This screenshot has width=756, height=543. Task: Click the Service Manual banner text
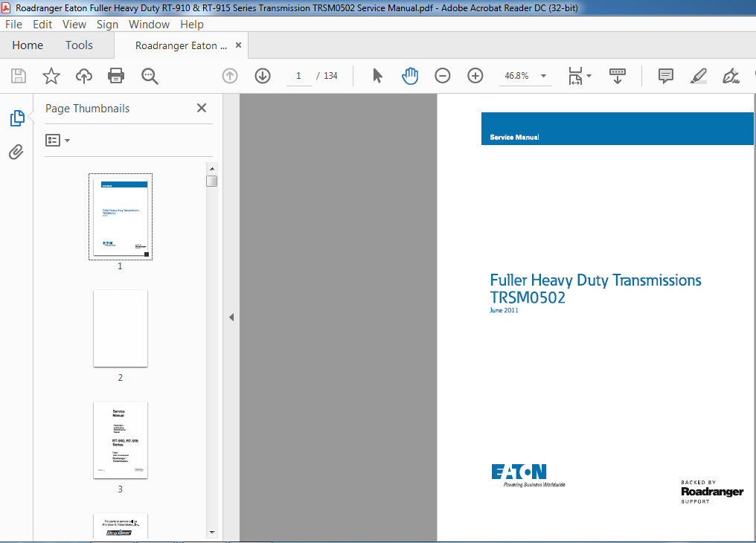[514, 138]
